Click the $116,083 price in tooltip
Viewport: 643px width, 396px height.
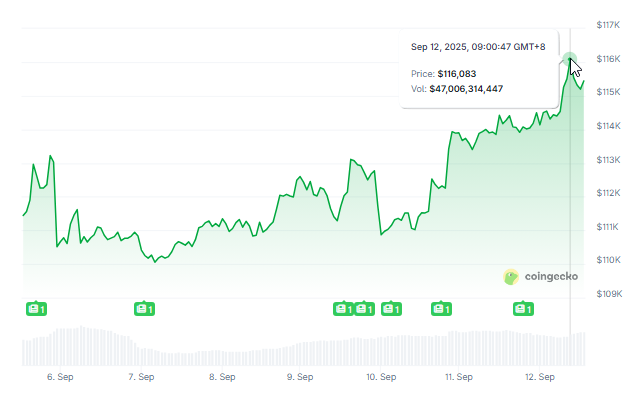[457, 74]
